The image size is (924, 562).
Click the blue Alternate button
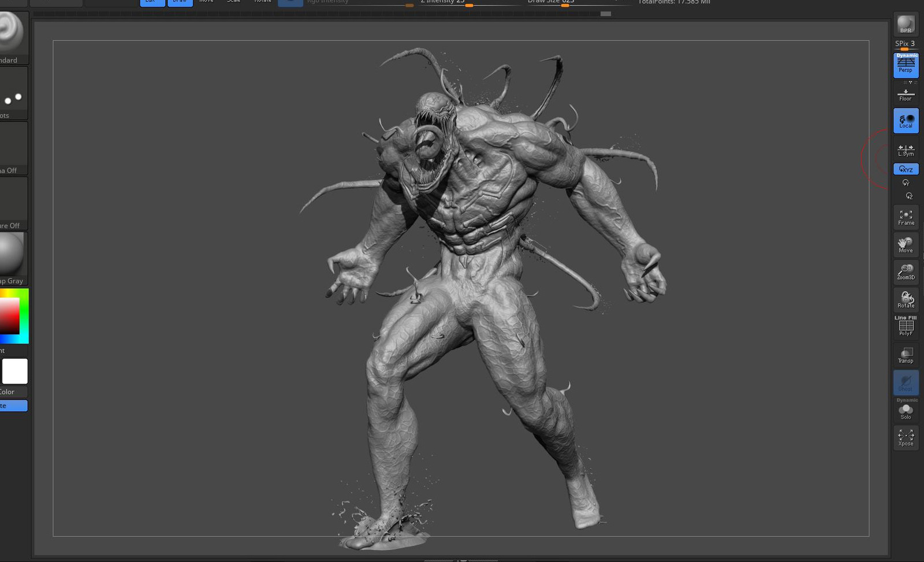(x=13, y=405)
